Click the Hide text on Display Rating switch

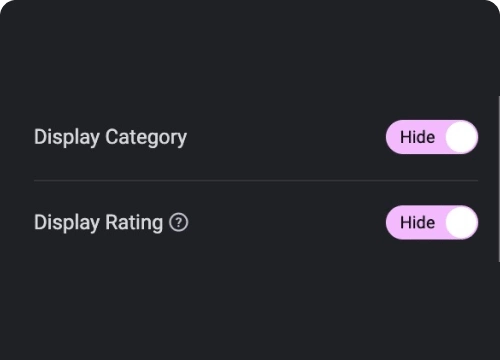pos(417,222)
